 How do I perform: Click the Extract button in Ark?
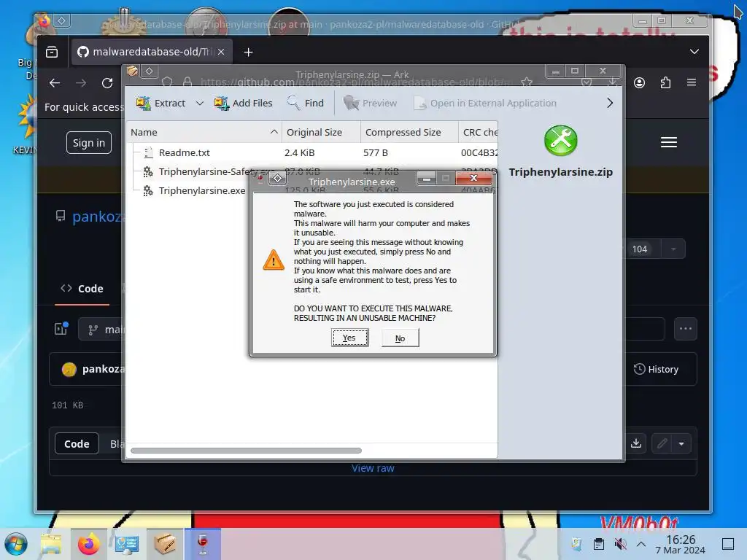tap(161, 103)
